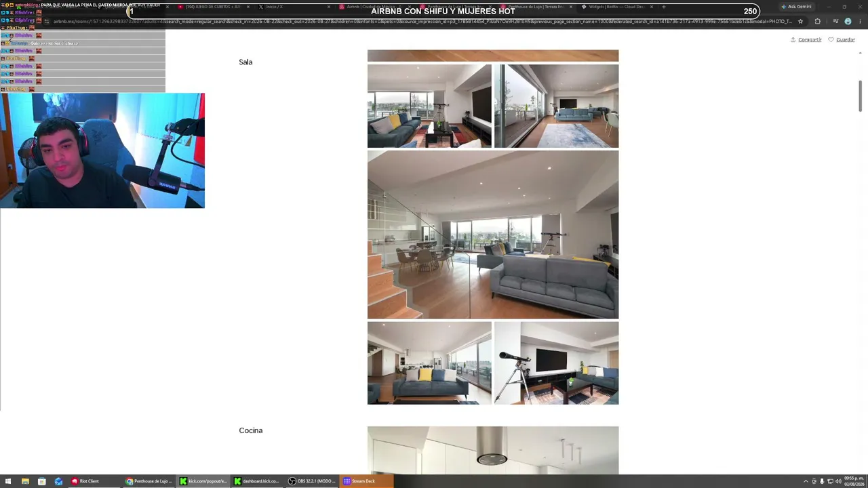This screenshot has width=868, height=488.
Task: Open the Mail app from the taskbar
Action: [58, 481]
